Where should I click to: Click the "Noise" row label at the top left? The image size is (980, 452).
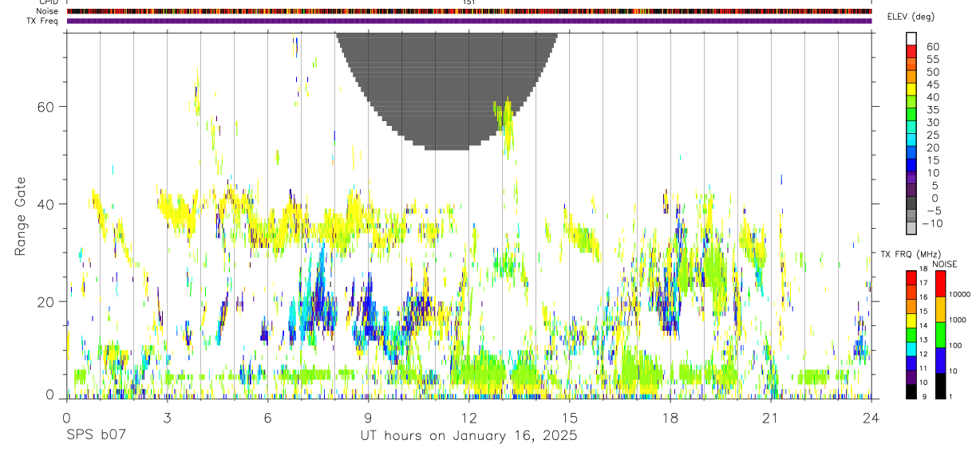pyautogui.click(x=47, y=11)
